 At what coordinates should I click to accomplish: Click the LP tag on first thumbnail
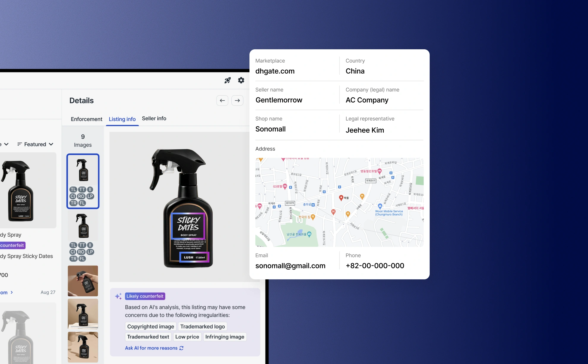click(x=90, y=196)
